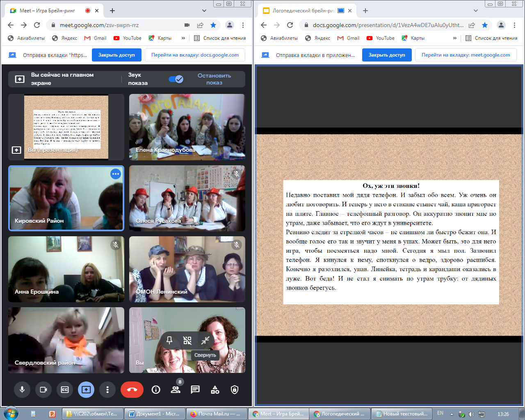Open meeting details info icon
Screen dimensions: 525x420
point(156,390)
